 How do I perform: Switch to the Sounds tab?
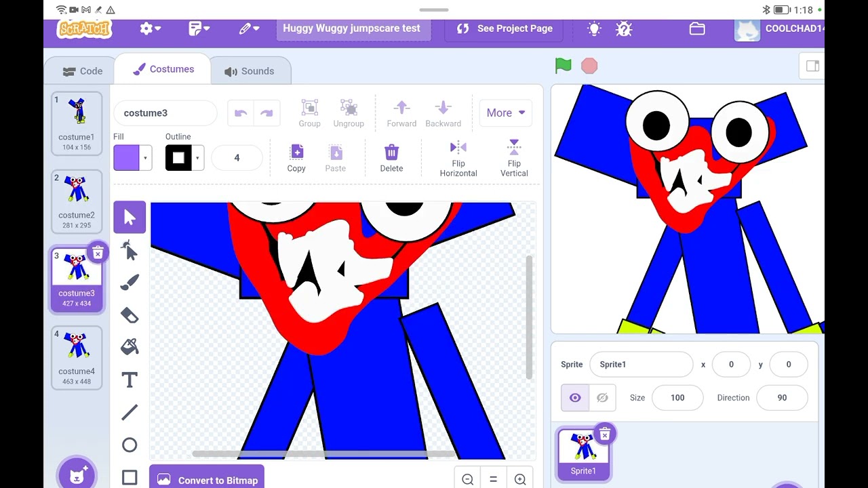pyautogui.click(x=250, y=71)
